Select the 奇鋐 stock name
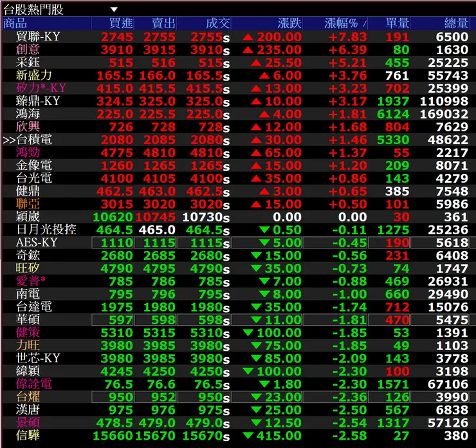 pyautogui.click(x=28, y=255)
